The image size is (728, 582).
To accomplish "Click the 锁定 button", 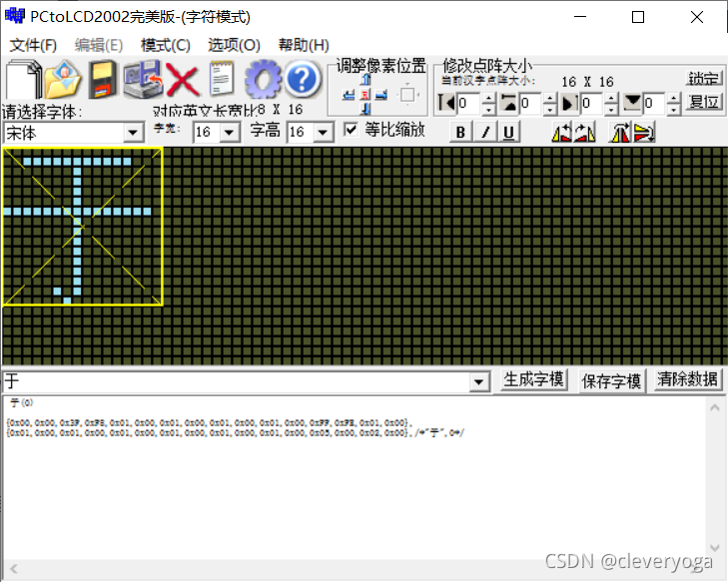I will click(x=704, y=78).
